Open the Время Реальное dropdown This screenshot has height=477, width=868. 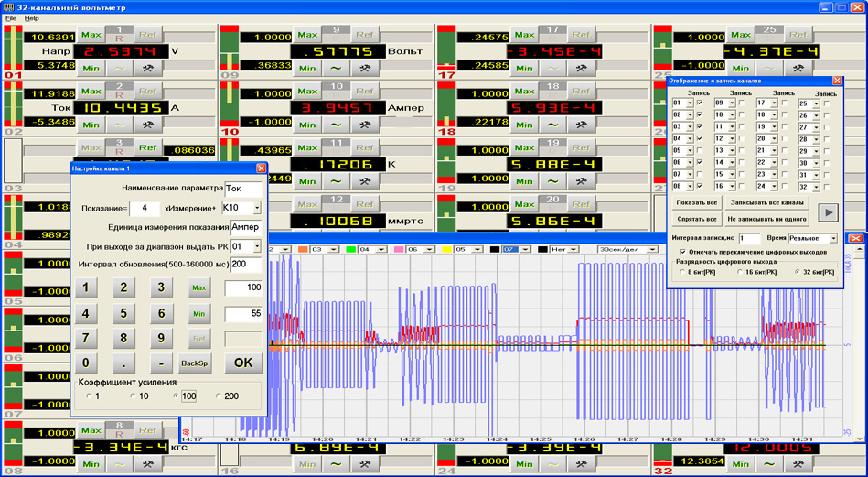(832, 238)
